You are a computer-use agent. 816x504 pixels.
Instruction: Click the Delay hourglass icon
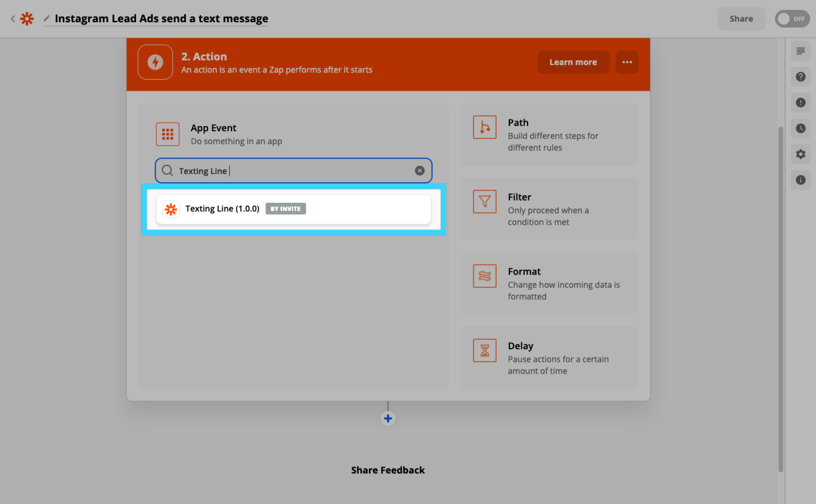pyautogui.click(x=484, y=350)
